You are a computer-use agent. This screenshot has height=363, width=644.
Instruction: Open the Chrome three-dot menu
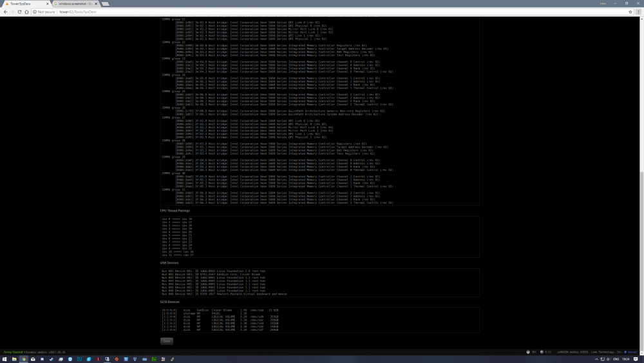[x=638, y=12]
